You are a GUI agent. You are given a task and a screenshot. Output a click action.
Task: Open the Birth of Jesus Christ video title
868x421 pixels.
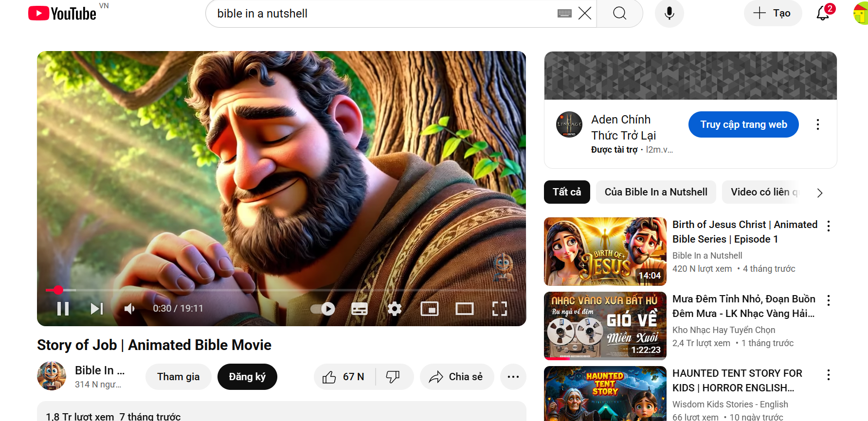pyautogui.click(x=745, y=232)
